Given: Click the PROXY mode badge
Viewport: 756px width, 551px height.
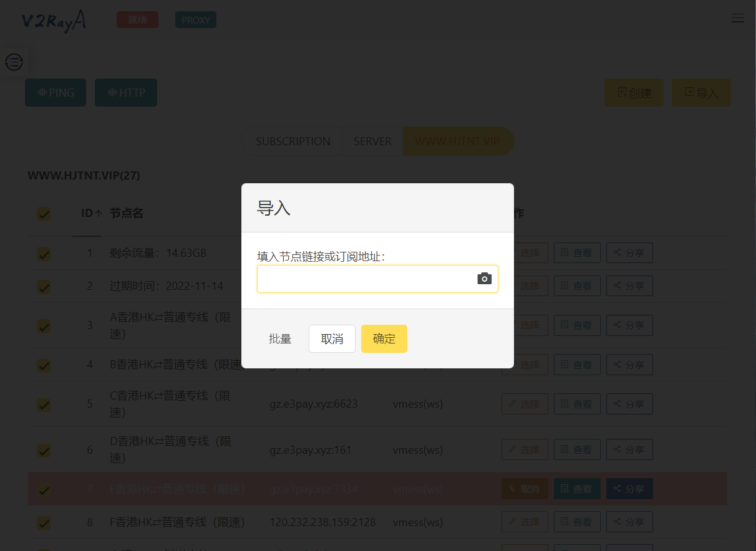Looking at the screenshot, I should tap(195, 19).
